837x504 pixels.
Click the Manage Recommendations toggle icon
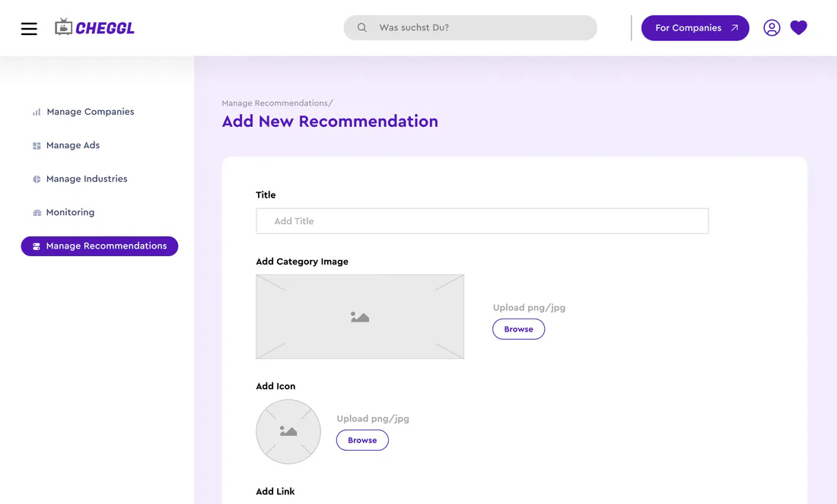pos(37,246)
